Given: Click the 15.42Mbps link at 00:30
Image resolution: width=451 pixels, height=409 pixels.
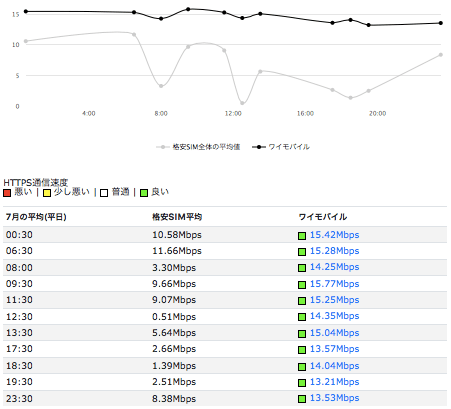Looking at the screenshot, I should (x=334, y=235).
